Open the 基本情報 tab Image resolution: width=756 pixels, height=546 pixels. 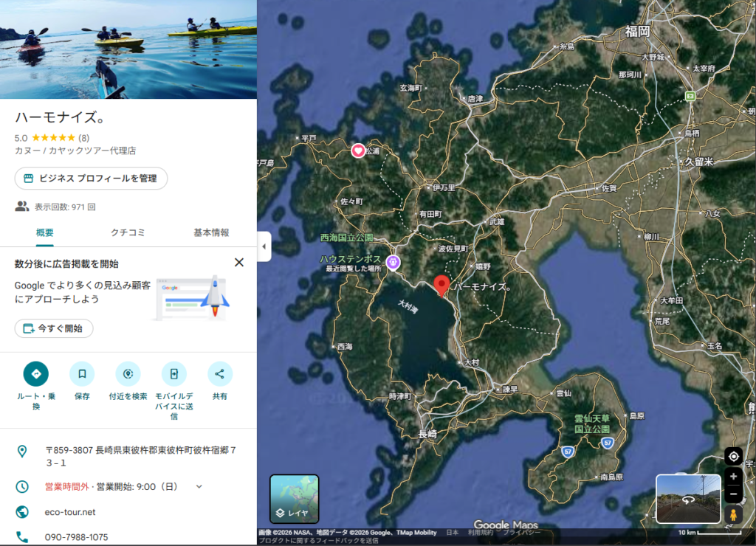click(x=211, y=232)
